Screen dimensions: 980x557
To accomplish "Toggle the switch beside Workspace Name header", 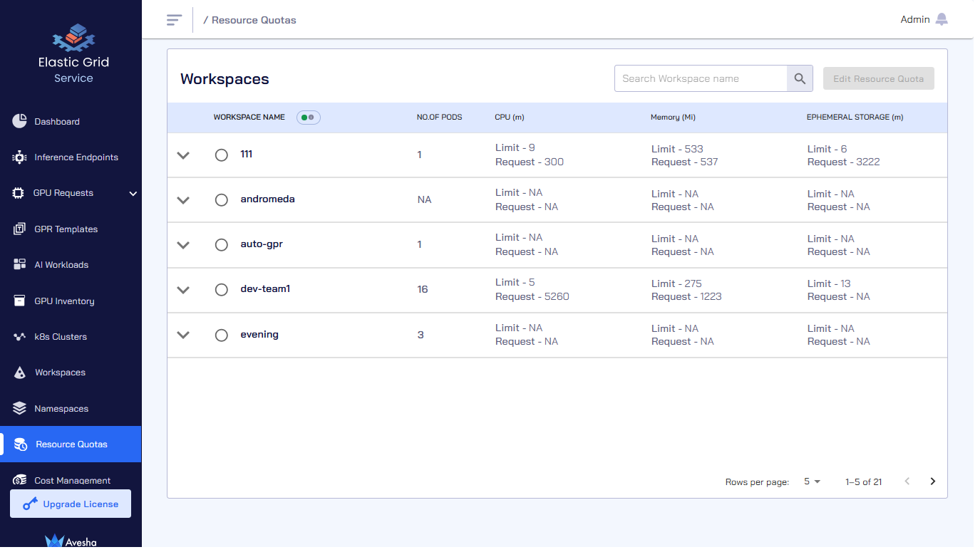I will 309,118.
